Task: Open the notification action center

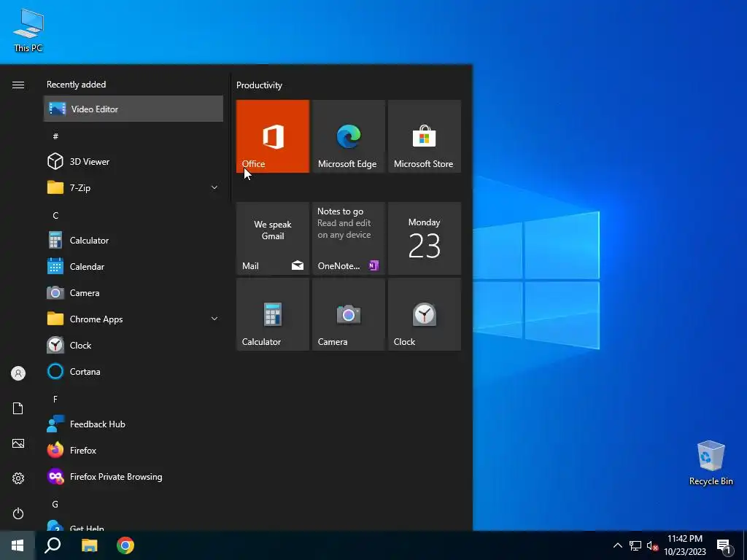Action: 724,545
